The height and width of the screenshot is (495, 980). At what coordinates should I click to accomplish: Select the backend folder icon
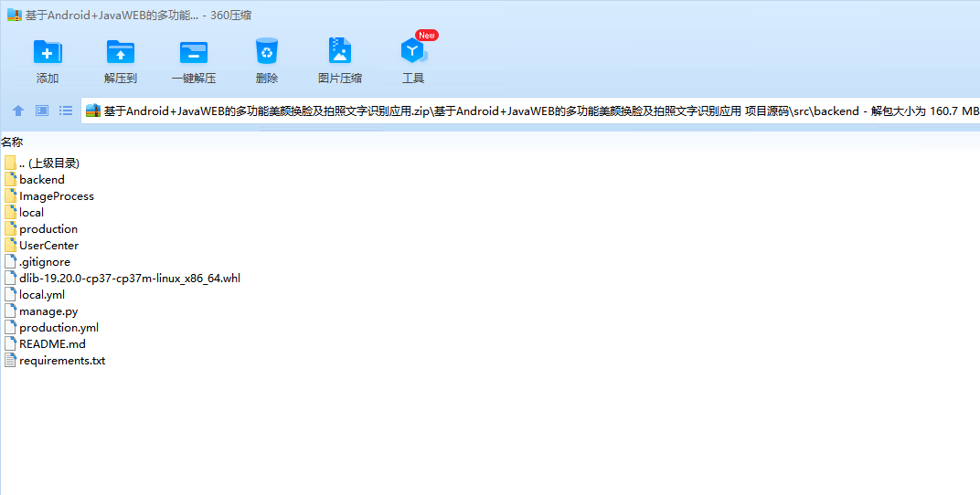click(10, 179)
